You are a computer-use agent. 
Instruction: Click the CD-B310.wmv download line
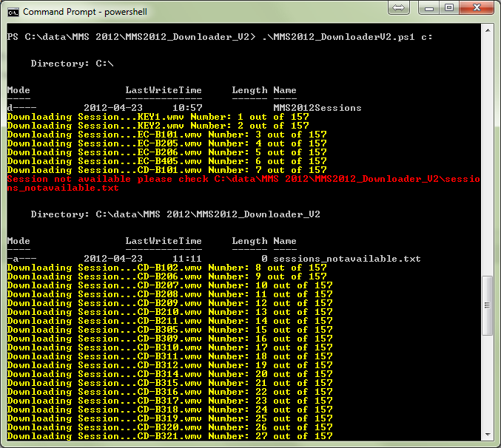click(170, 347)
